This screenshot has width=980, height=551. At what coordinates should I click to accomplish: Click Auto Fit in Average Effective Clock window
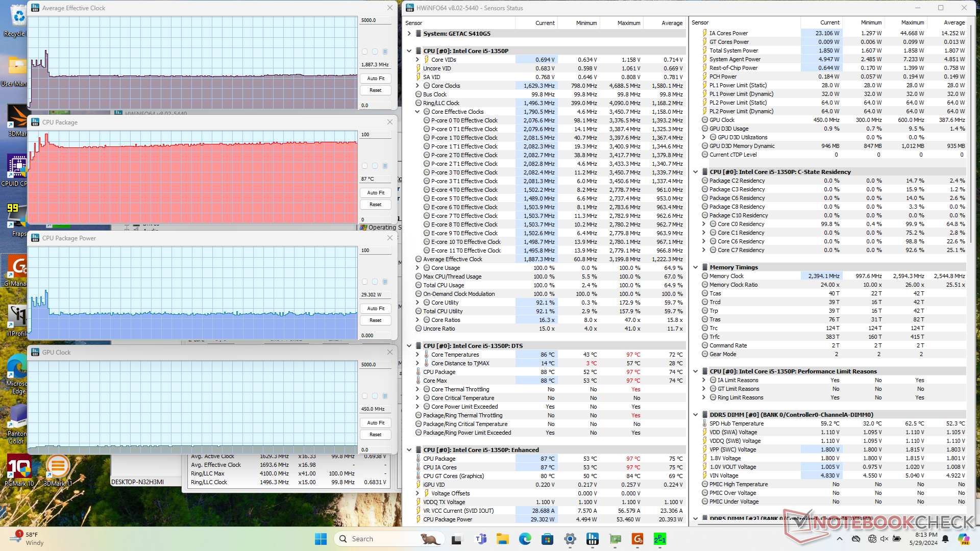(376, 79)
